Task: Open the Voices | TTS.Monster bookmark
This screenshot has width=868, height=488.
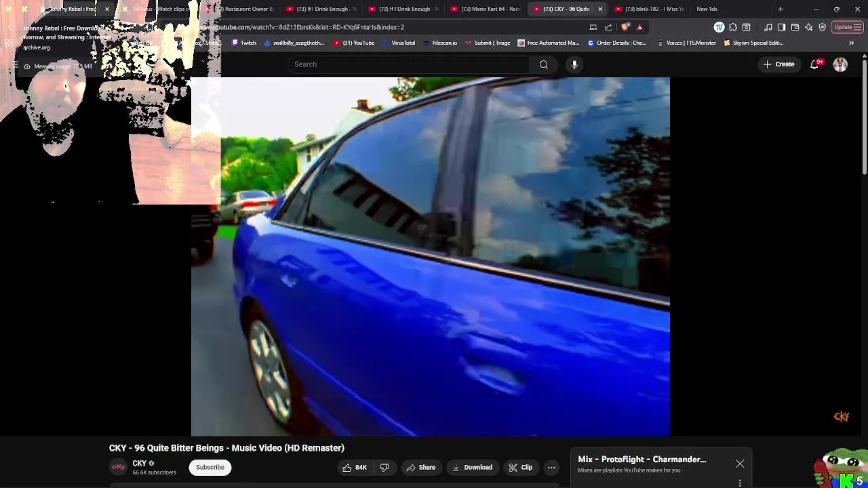Action: pos(686,43)
